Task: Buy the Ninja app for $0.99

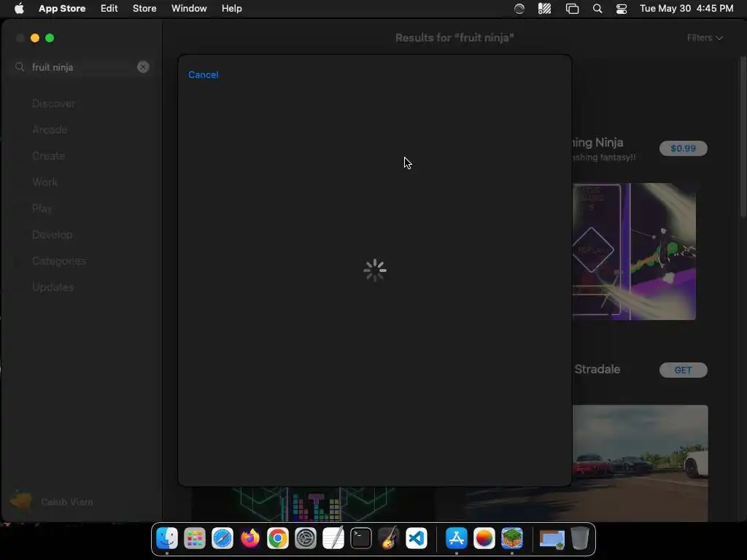Action: [683, 149]
